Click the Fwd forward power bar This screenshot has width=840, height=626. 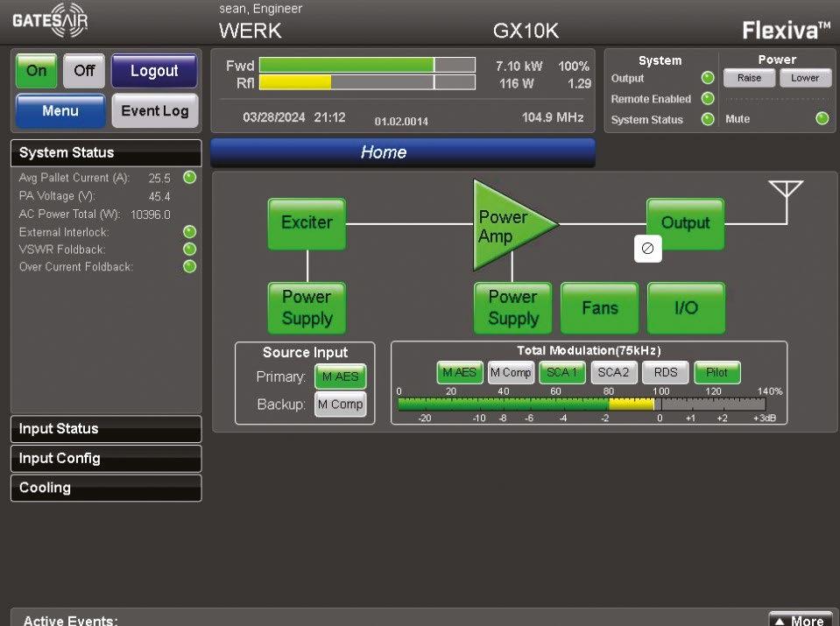pyautogui.click(x=368, y=65)
